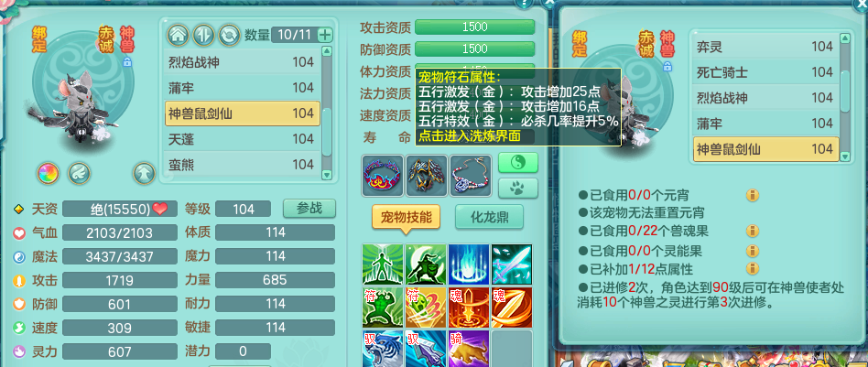Click the paw print button
The image size is (868, 367).
click(518, 189)
